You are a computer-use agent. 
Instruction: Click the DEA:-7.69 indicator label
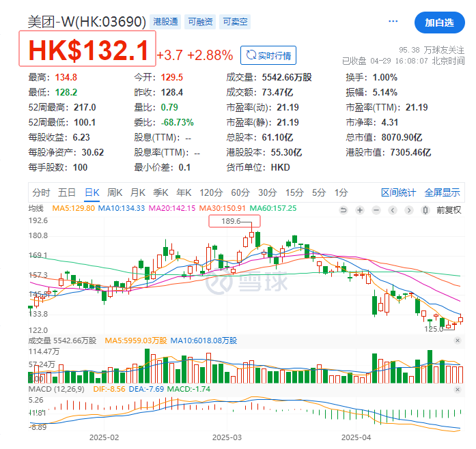[x=146, y=389]
